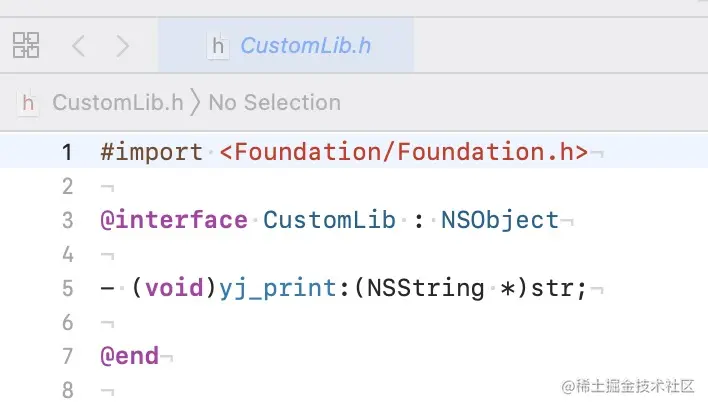This screenshot has width=708, height=408.
Task: Click the NSObject superclass name
Action: click(x=499, y=220)
